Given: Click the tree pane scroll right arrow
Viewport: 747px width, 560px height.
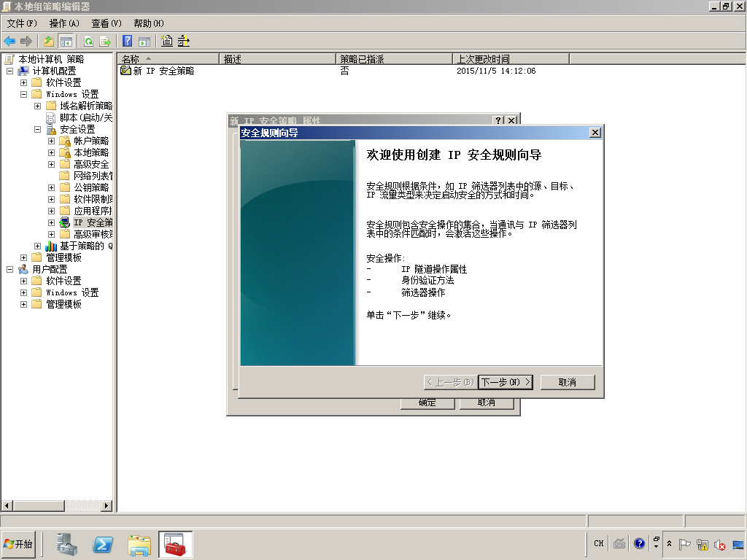Looking at the screenshot, I should click(107, 506).
